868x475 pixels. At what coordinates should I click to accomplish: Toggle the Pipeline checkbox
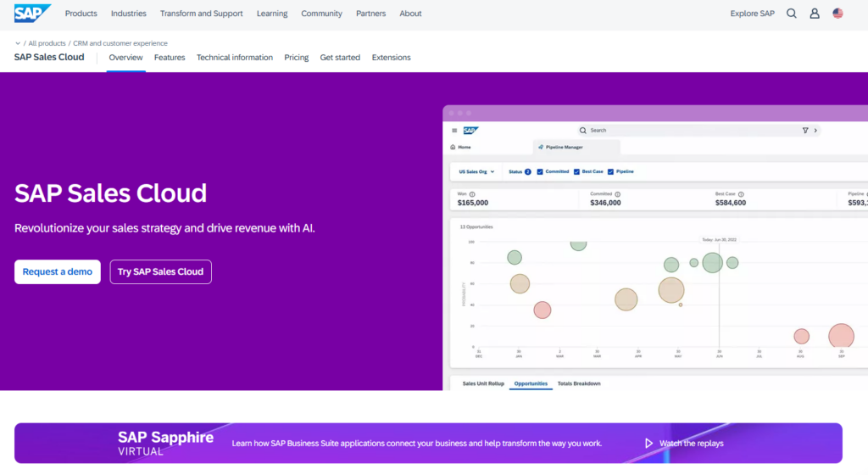point(610,171)
